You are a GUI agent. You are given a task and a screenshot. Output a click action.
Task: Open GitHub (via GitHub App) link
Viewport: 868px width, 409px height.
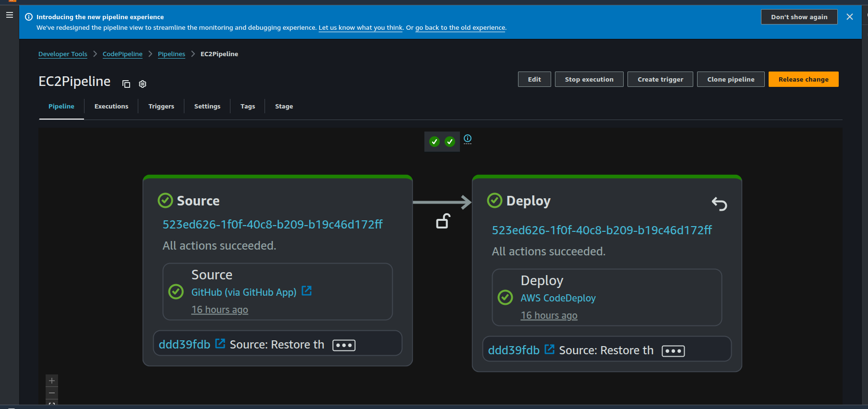[x=244, y=292]
